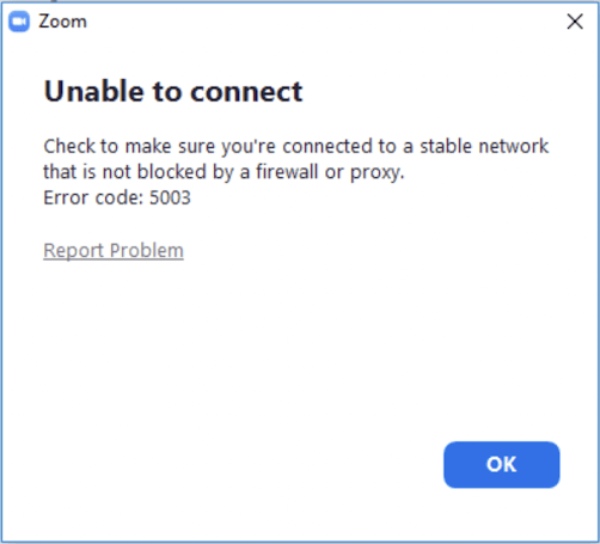Click the line starting "Check to make sure"
The image size is (600, 544).
pos(296,146)
